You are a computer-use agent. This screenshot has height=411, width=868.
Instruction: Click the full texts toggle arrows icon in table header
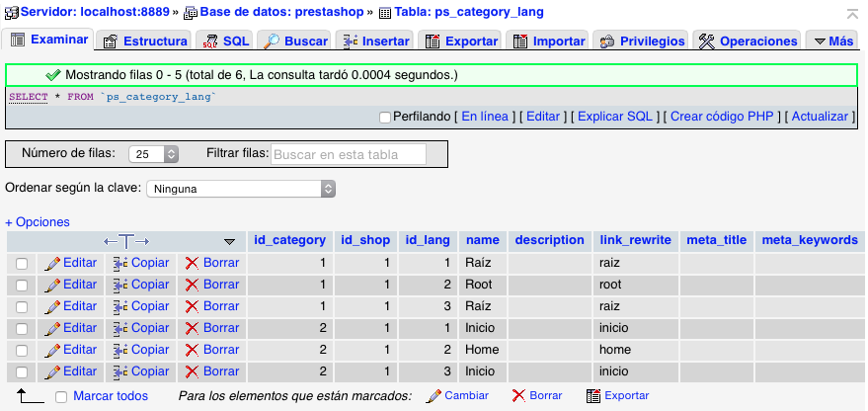[x=126, y=241]
